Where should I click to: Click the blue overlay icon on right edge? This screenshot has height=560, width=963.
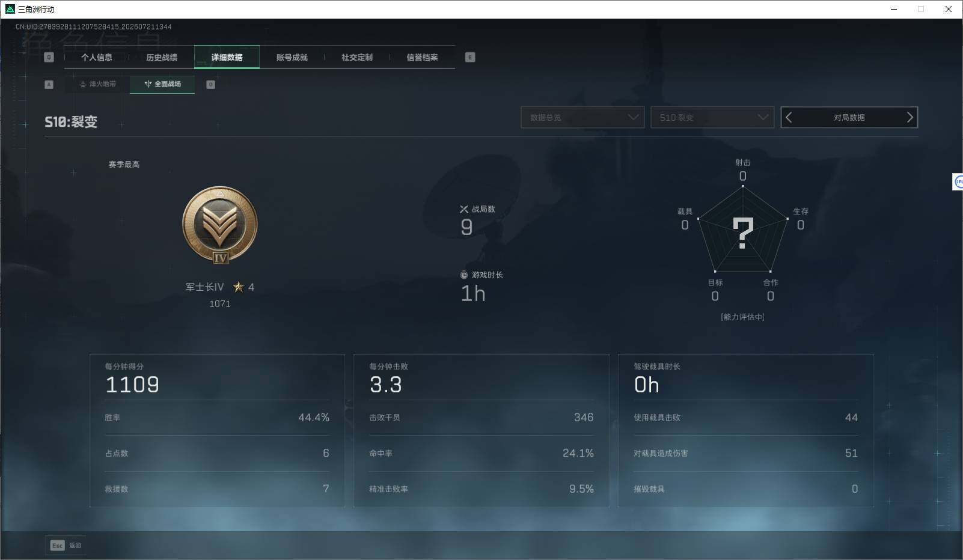click(958, 181)
